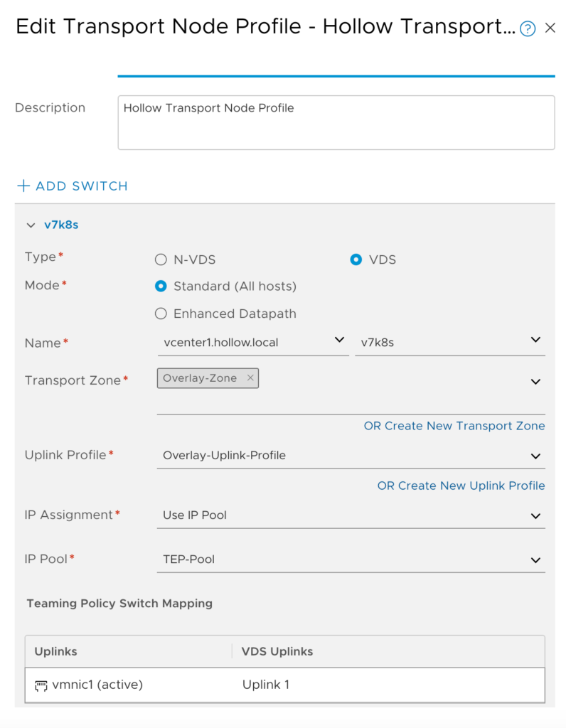Collapse the v7k8s switch section
566x728 pixels.
point(31,225)
